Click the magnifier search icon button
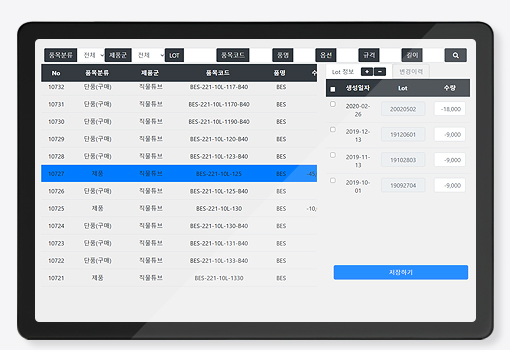Screen dimensions: 510x360 pos(455,55)
